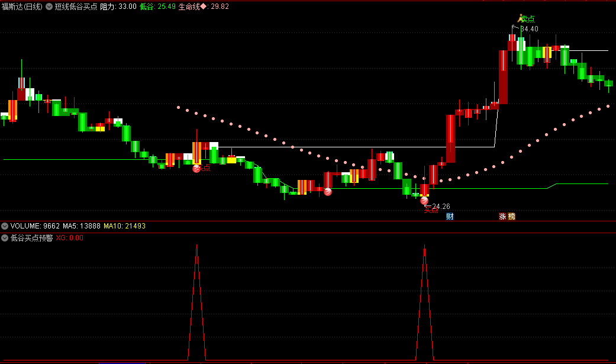The image size is (616, 364).
Task: Click the tallest red candlestick below 34.40
Action: 503,77
